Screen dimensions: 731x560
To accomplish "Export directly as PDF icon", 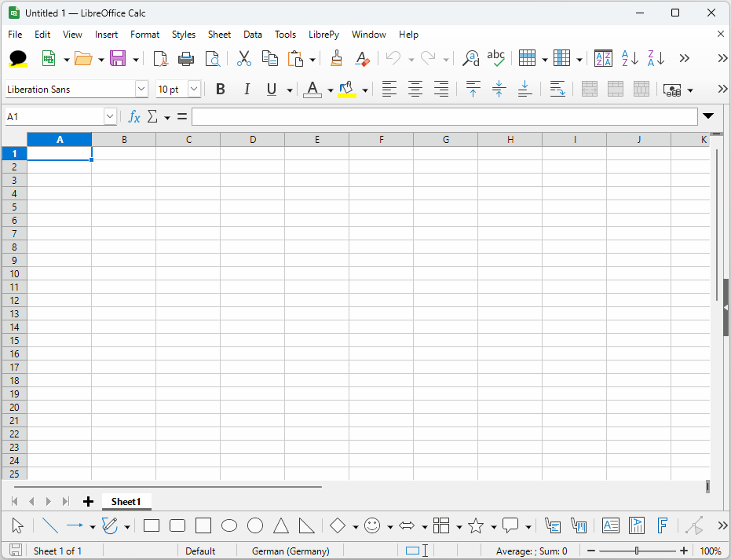I will [160, 59].
